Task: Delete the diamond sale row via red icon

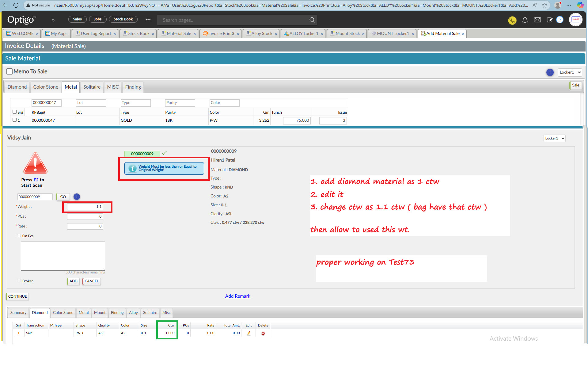Action: click(263, 333)
